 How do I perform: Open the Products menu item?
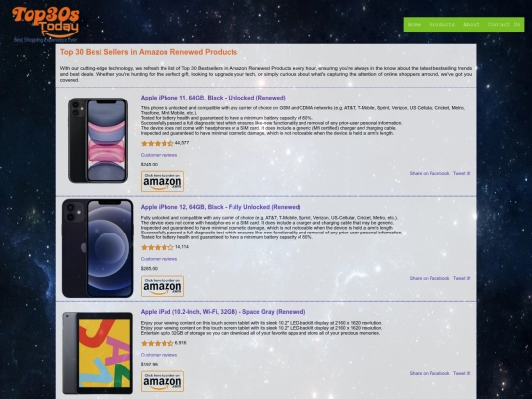pyautogui.click(x=441, y=24)
